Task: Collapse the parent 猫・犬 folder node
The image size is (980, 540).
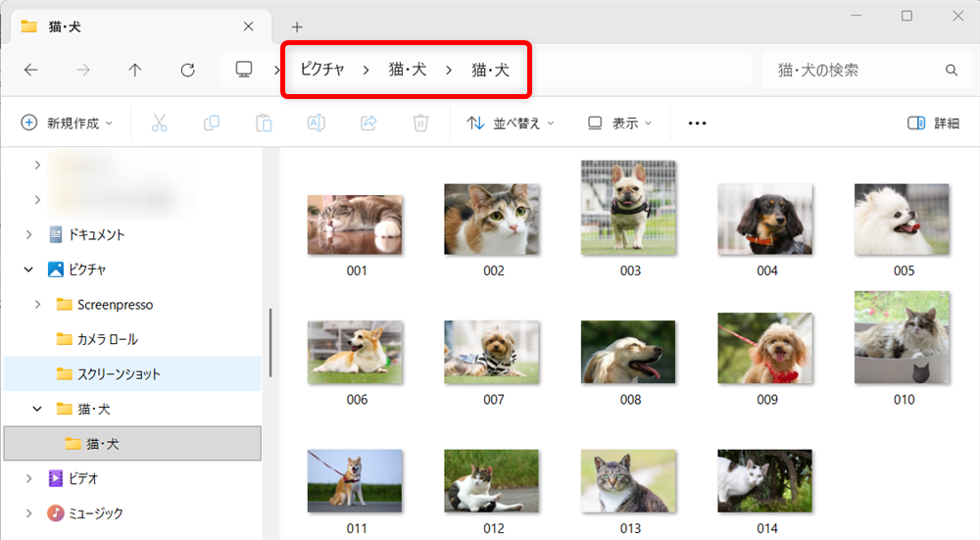Action: click(37, 409)
